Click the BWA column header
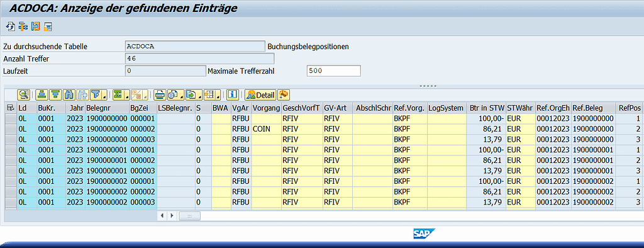This screenshot has width=644, height=248. point(221,108)
